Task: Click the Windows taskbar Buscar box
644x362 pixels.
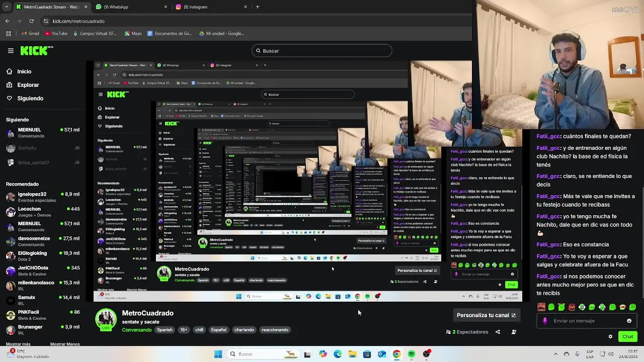Action: click(x=263, y=354)
